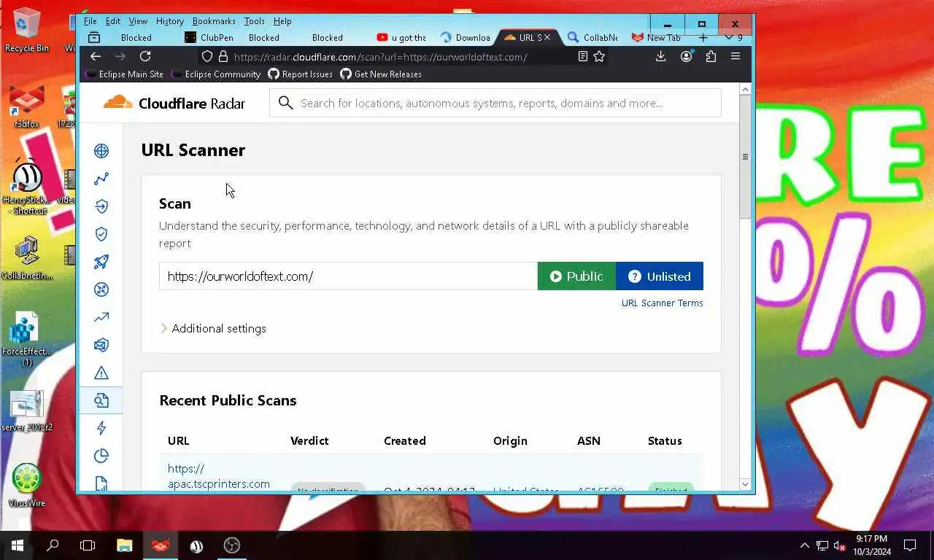This screenshot has width=934, height=560.
Task: Close the URL Scanner tab
Action: point(547,37)
